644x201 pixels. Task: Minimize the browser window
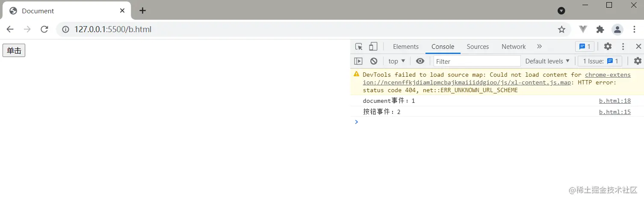point(585,5)
